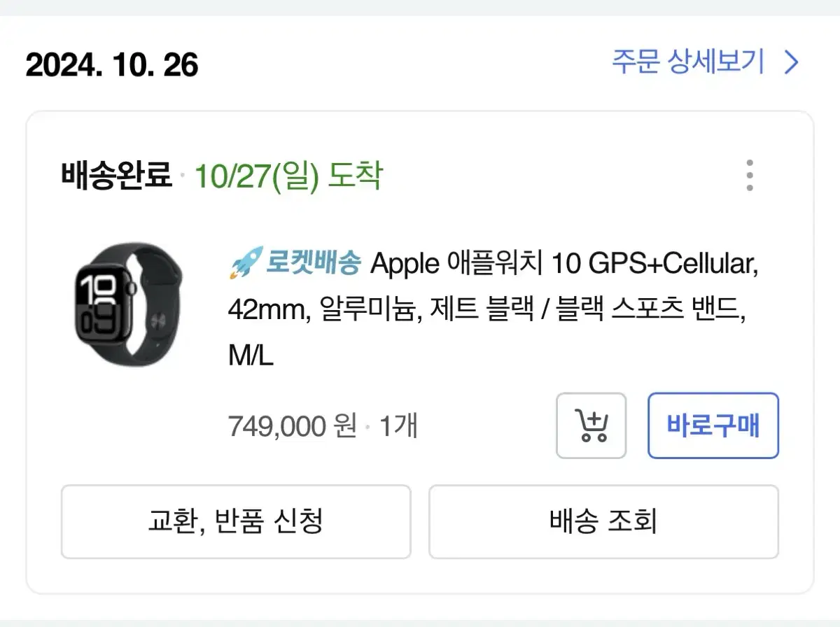Screen dimensions: 840x627
Task: Click the 1개 quantity label
Action: (x=399, y=425)
